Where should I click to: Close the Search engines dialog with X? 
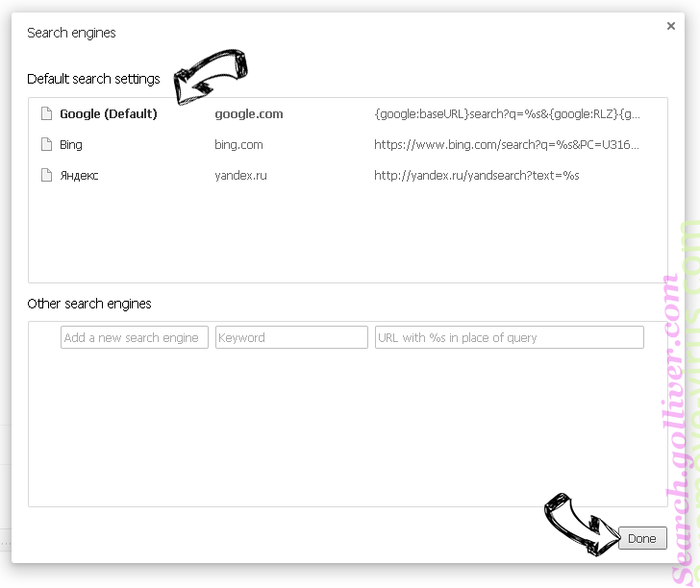click(671, 26)
